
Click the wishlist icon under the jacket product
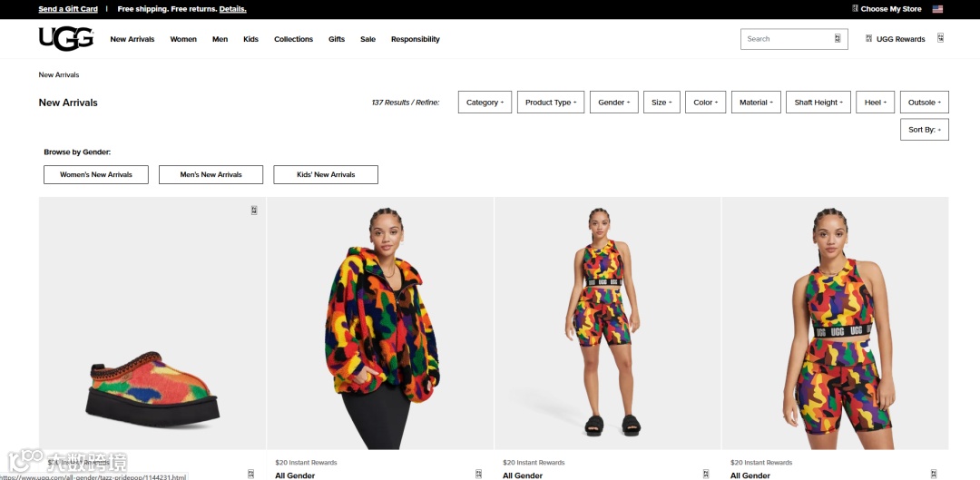479,475
